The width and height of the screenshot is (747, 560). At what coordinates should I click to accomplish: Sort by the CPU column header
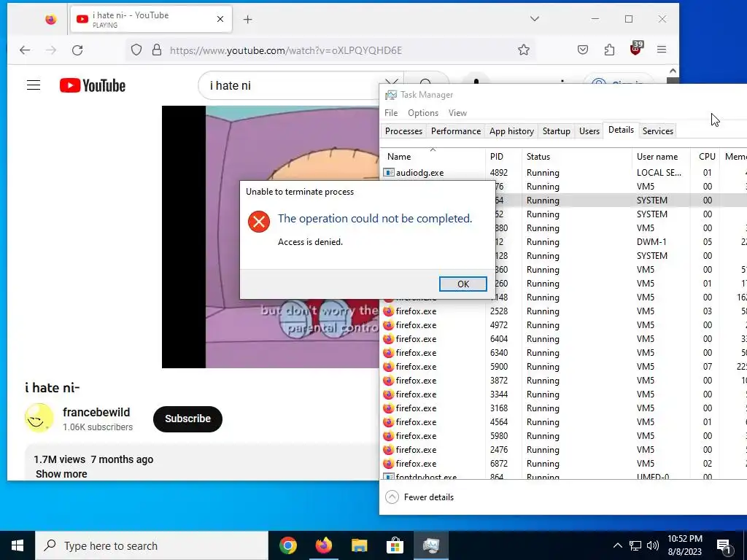click(707, 157)
